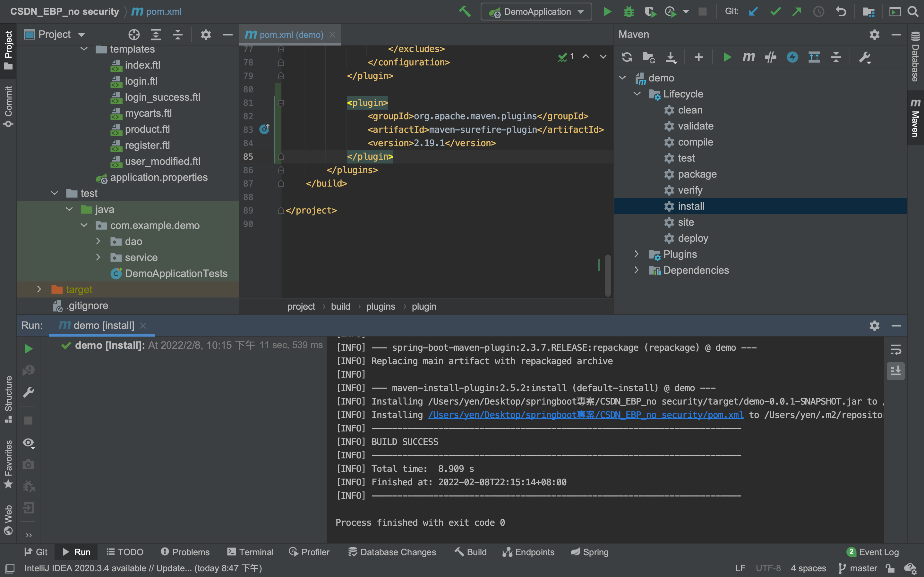Click the Git Update Project arrow
Image resolution: width=924 pixels, height=577 pixels.
coord(753,12)
